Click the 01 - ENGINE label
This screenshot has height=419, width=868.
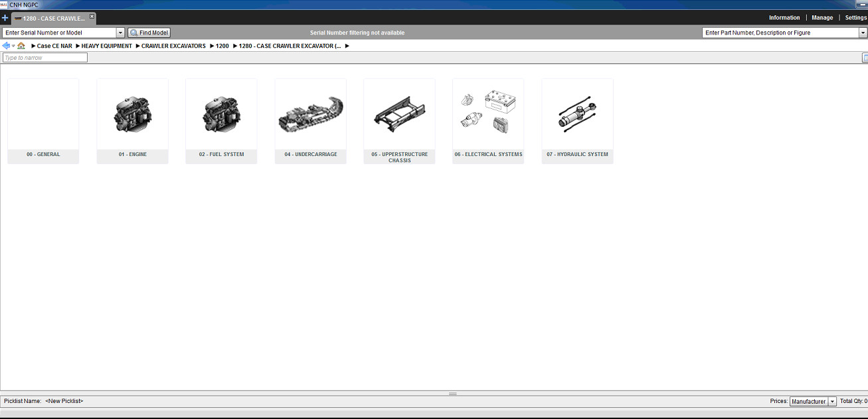(133, 154)
